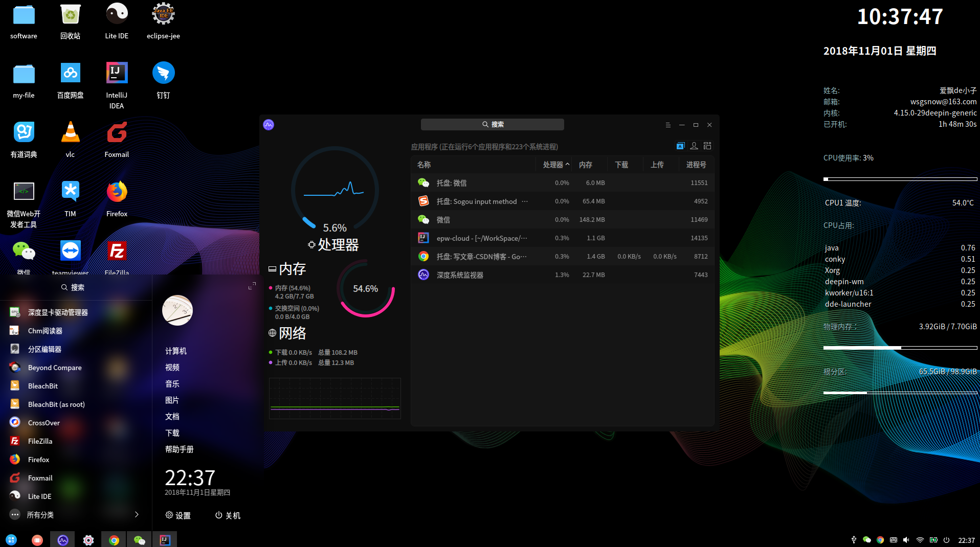Open 有道词典 from the desktop
The width and height of the screenshot is (980, 547).
point(24,132)
